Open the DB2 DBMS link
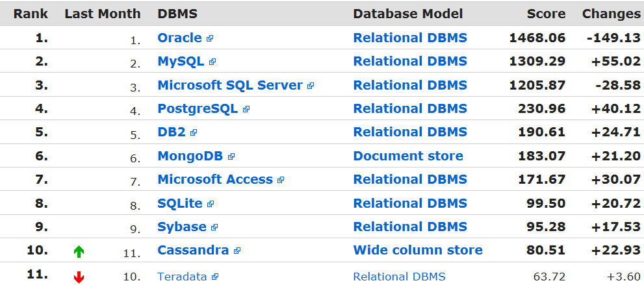Image resolution: width=644 pixels, height=285 pixels. click(172, 132)
